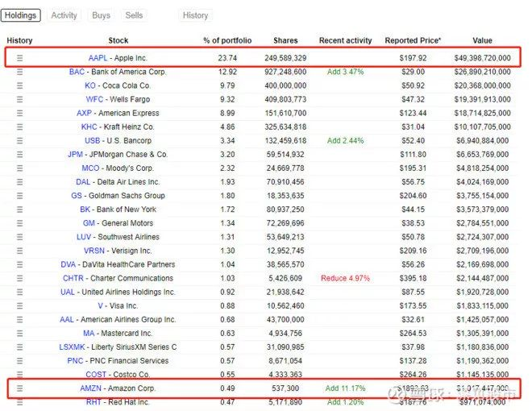Open history icon for Amazon Corp. row
The image size is (532, 411).
click(x=19, y=388)
